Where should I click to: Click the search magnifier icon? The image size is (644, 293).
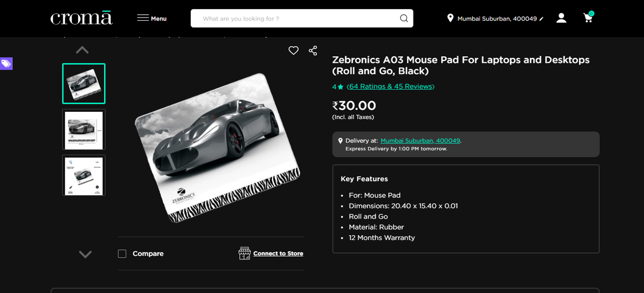click(x=404, y=19)
